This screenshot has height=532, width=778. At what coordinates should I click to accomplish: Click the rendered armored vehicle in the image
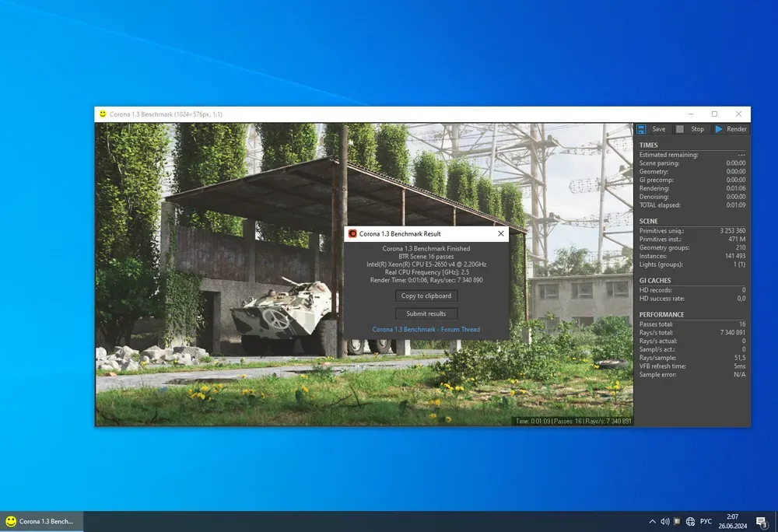pos(282,311)
